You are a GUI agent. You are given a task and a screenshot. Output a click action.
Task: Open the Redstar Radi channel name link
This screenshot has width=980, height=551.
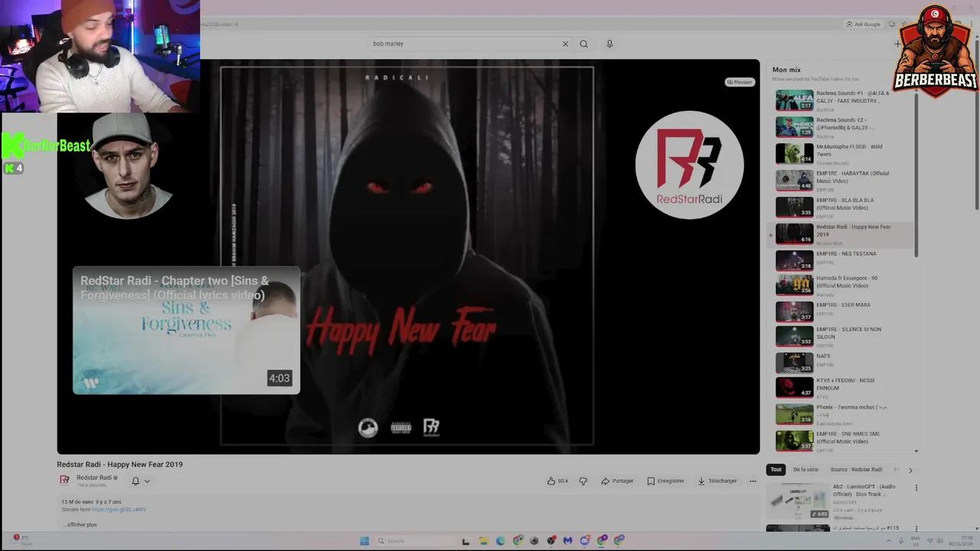(x=95, y=478)
